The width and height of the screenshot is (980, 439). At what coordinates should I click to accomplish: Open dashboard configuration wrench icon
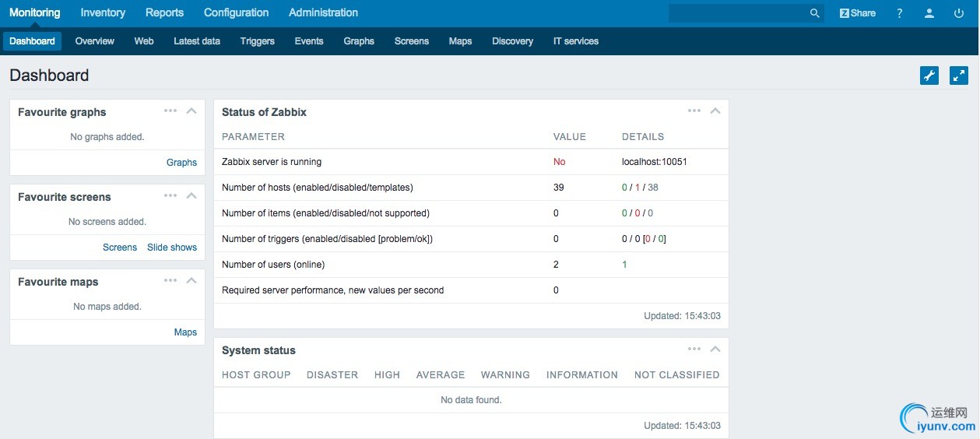pos(929,76)
